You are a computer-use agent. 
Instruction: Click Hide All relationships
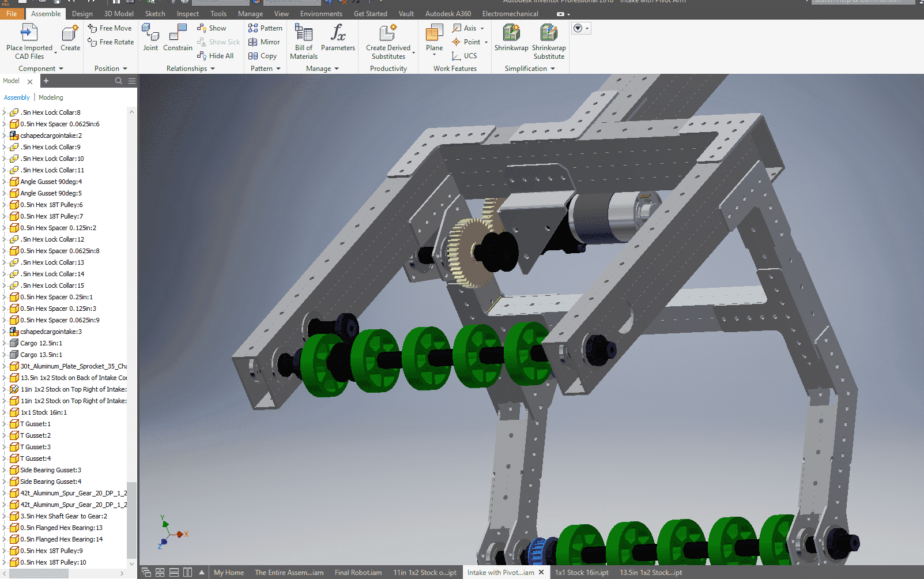pos(216,56)
